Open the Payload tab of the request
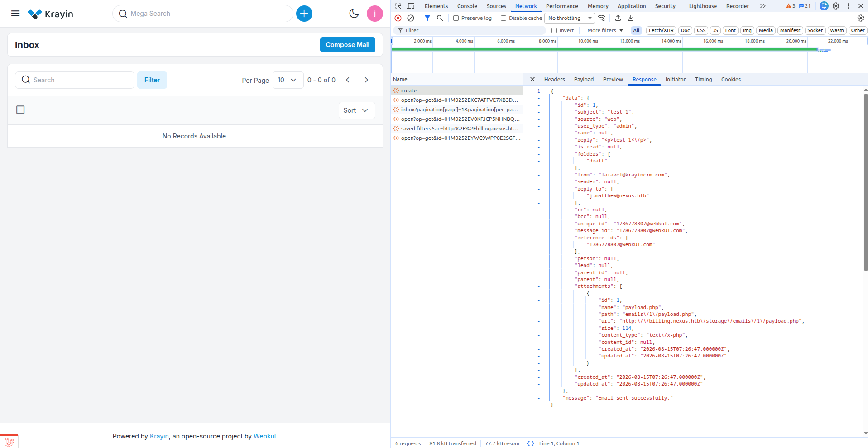The width and height of the screenshot is (868, 448). coord(584,79)
